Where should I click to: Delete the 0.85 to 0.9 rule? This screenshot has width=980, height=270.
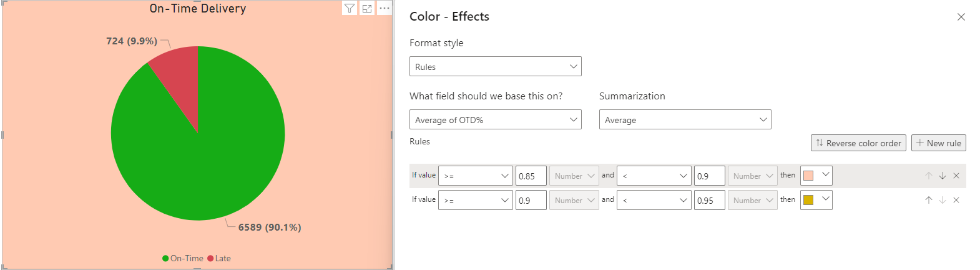pos(956,176)
